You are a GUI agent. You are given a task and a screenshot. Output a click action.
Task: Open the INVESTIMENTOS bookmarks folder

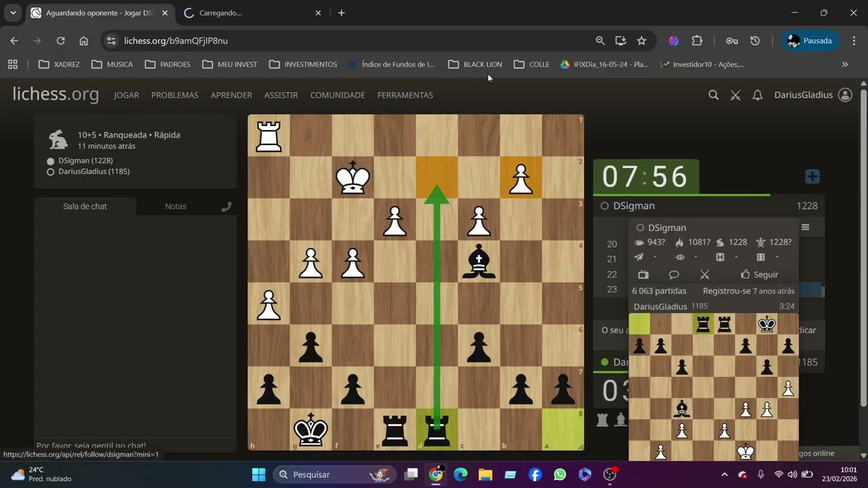(x=303, y=64)
